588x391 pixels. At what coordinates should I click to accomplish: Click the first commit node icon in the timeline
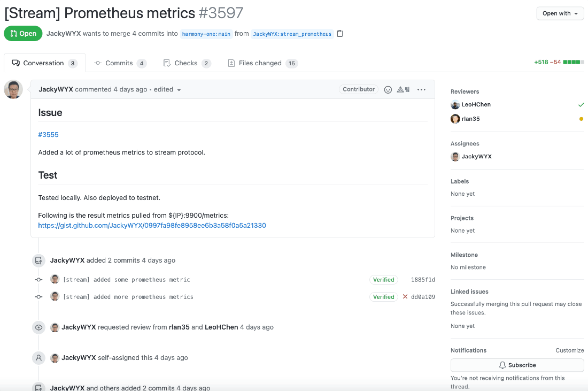click(x=38, y=280)
